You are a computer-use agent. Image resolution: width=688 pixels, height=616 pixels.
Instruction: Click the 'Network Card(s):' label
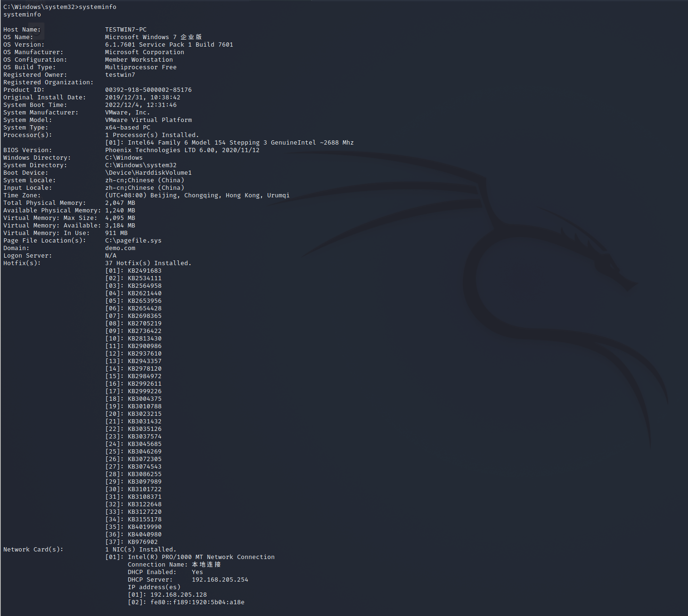(33, 550)
